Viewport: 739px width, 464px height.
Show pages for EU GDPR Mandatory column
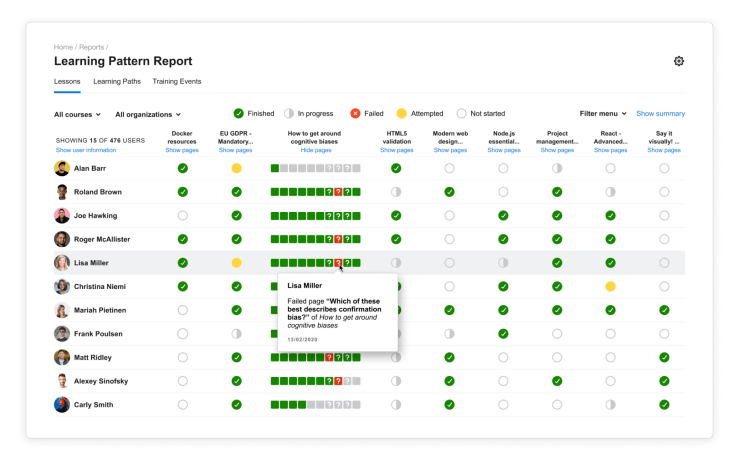pyautogui.click(x=236, y=150)
